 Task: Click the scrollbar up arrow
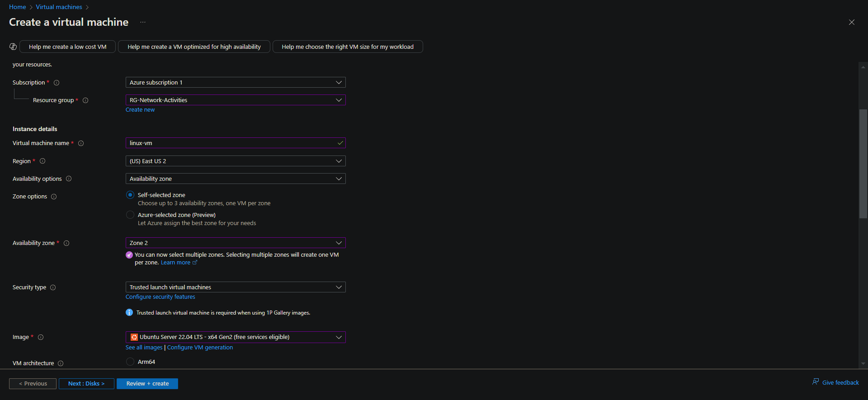click(x=863, y=67)
